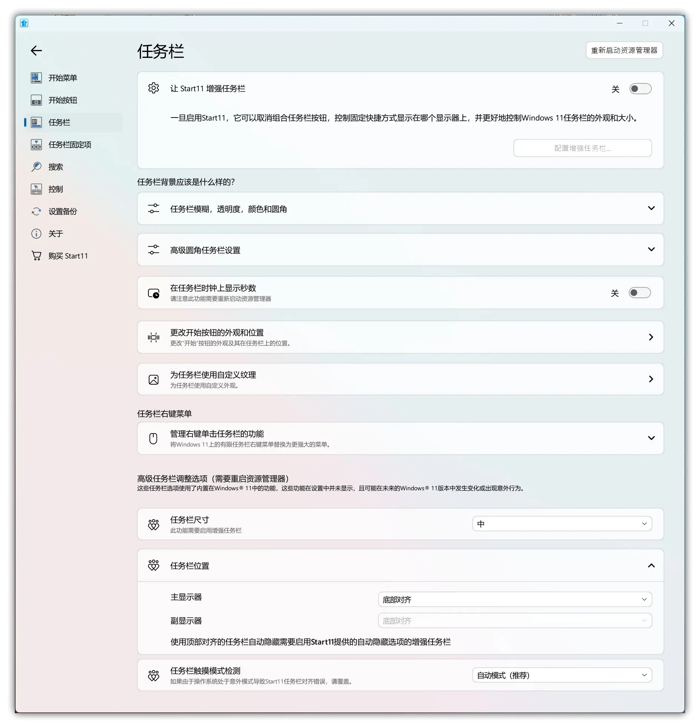Click the 购买 Start11 cart icon
The image size is (700, 728).
pyautogui.click(x=36, y=256)
